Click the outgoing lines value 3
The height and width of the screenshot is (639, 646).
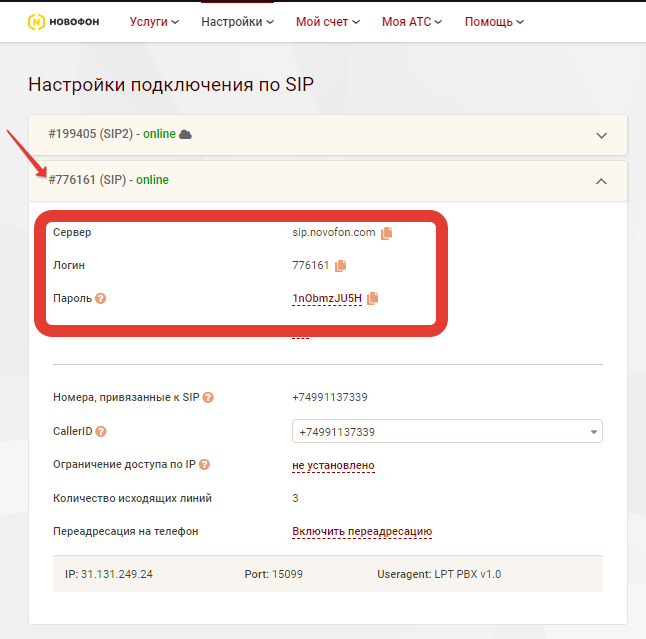click(x=295, y=498)
